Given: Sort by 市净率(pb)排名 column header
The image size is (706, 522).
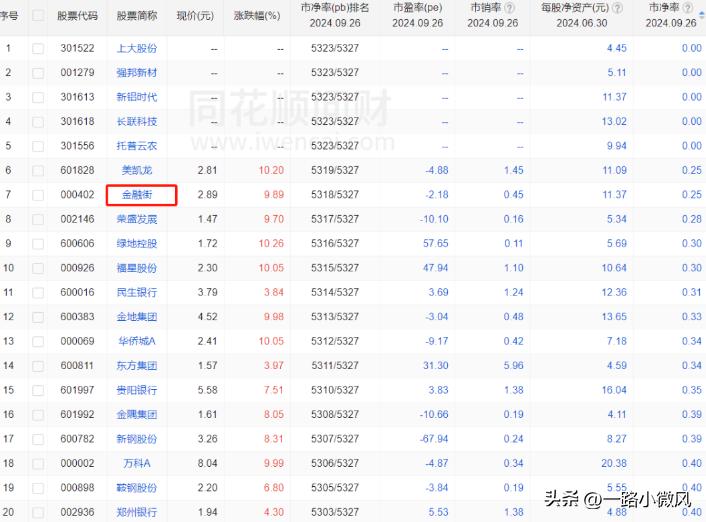Looking at the screenshot, I should pos(335,8).
